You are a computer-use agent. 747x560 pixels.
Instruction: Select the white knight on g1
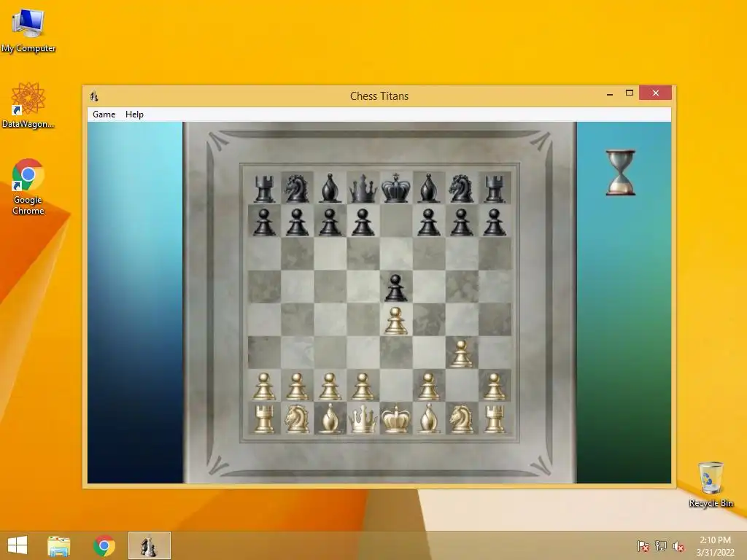click(461, 419)
